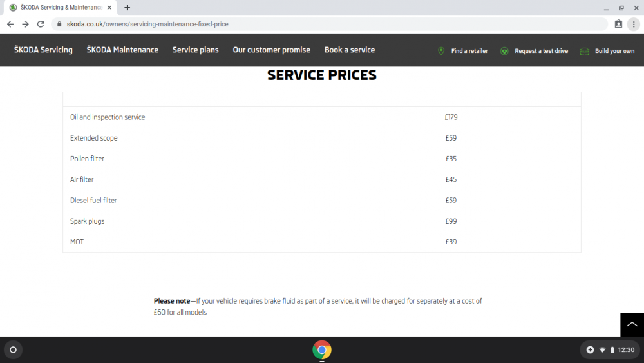Select MOT row label
Image resolution: width=644 pixels, height=363 pixels.
point(77,242)
